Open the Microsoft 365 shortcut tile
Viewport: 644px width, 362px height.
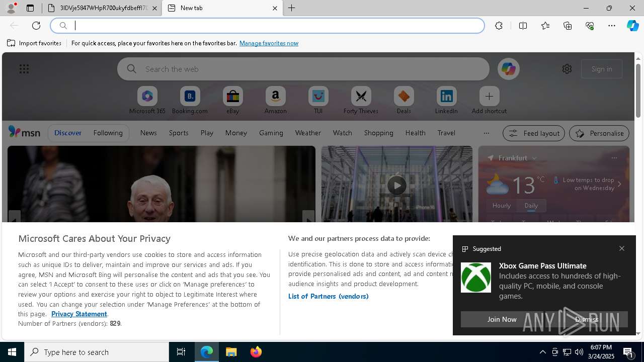(x=147, y=101)
